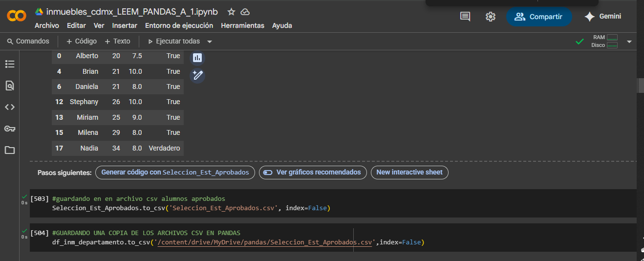Open the Insertar menu
The height and width of the screenshot is (261, 644).
pos(125,25)
